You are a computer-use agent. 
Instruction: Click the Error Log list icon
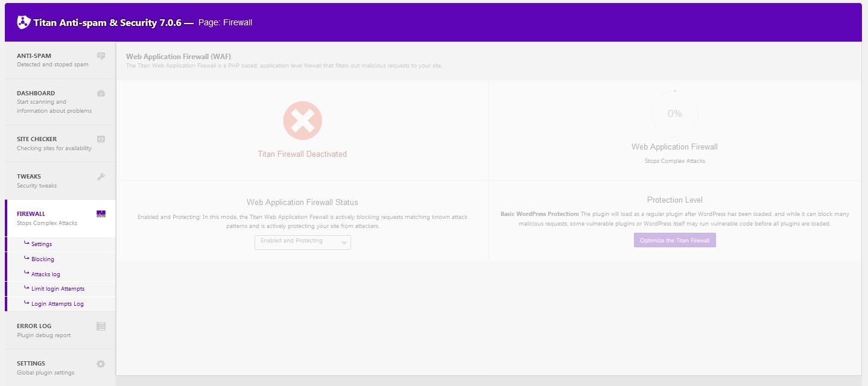click(x=101, y=326)
